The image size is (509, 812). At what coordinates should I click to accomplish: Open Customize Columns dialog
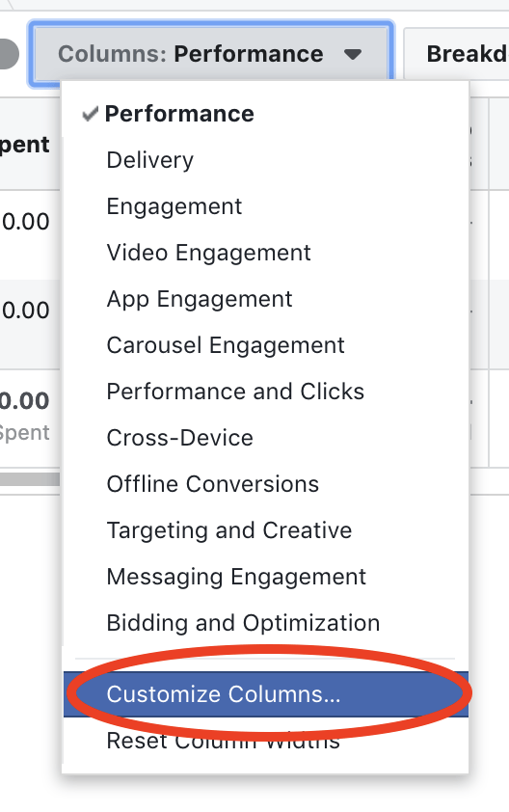coord(266,694)
